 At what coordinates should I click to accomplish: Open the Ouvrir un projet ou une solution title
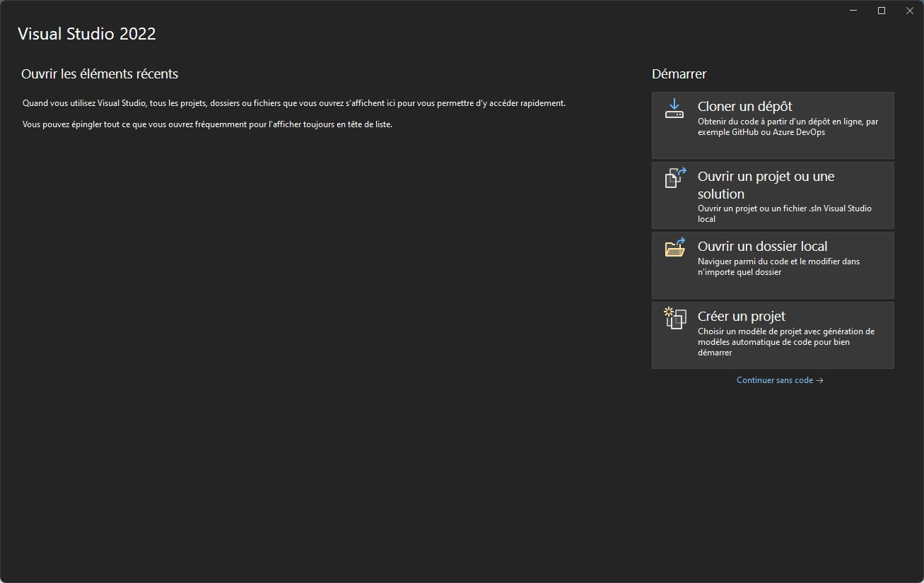[x=766, y=185]
